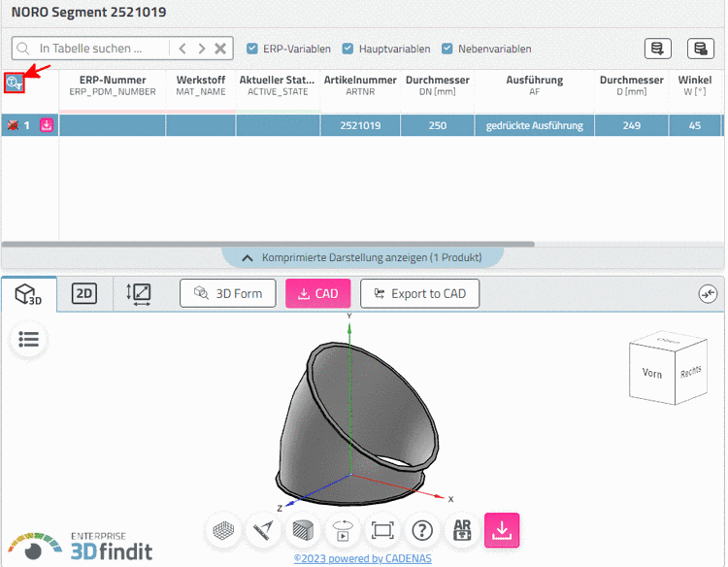Click the pink CAD download button
The width and height of the screenshot is (728, 567).
pos(318,293)
